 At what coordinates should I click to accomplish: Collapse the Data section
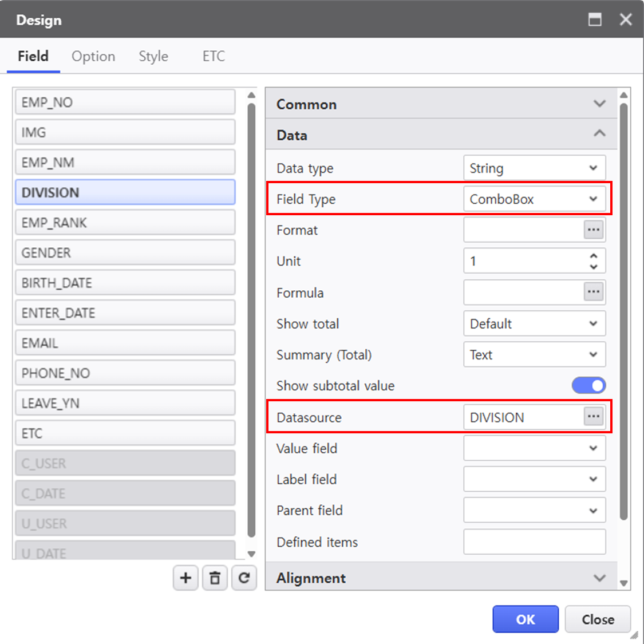tap(441, 135)
